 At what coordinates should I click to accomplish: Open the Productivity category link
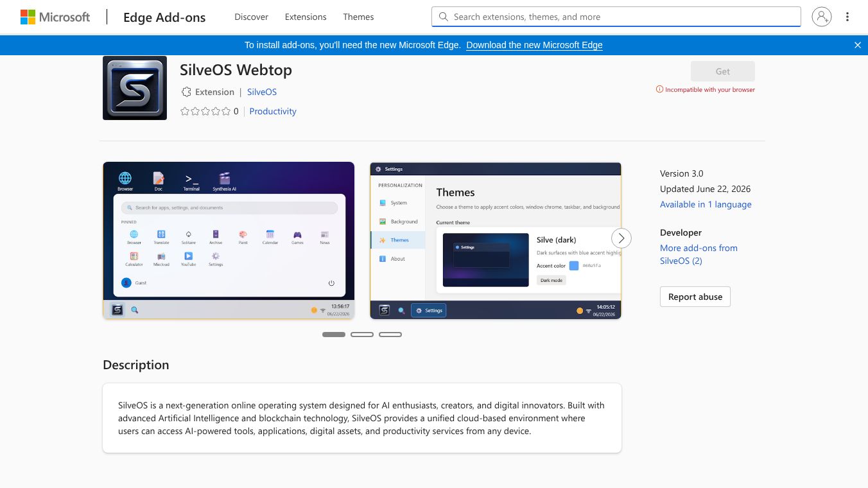[273, 111]
